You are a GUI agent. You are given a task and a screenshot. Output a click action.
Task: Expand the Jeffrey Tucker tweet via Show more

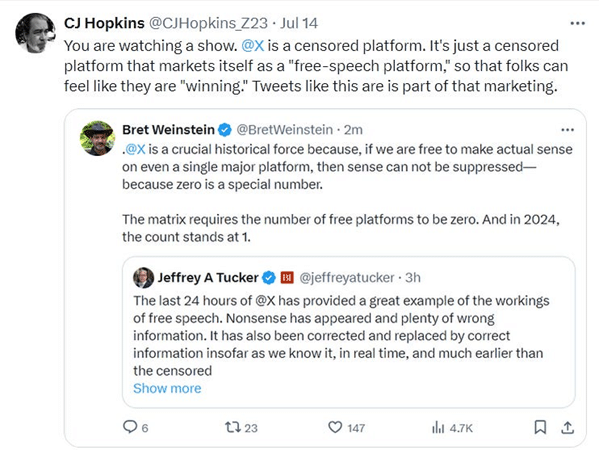167,388
